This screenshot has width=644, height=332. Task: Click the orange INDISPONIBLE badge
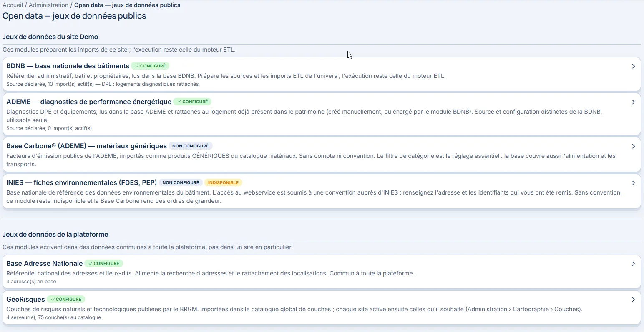(x=223, y=182)
